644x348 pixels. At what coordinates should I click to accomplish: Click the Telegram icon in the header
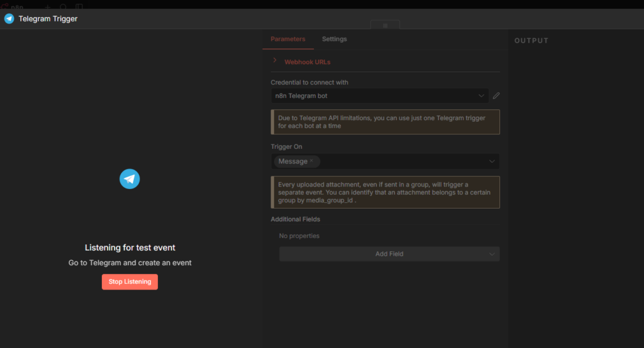click(9, 18)
